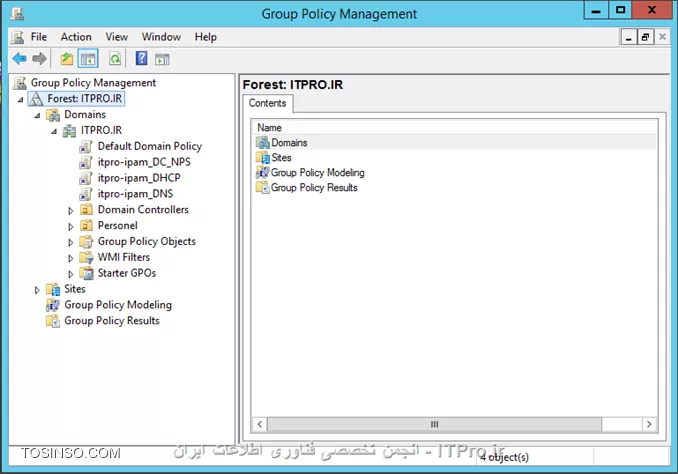Click the Domains folder icon in tree
The height and width of the screenshot is (474, 678).
pos(53,115)
